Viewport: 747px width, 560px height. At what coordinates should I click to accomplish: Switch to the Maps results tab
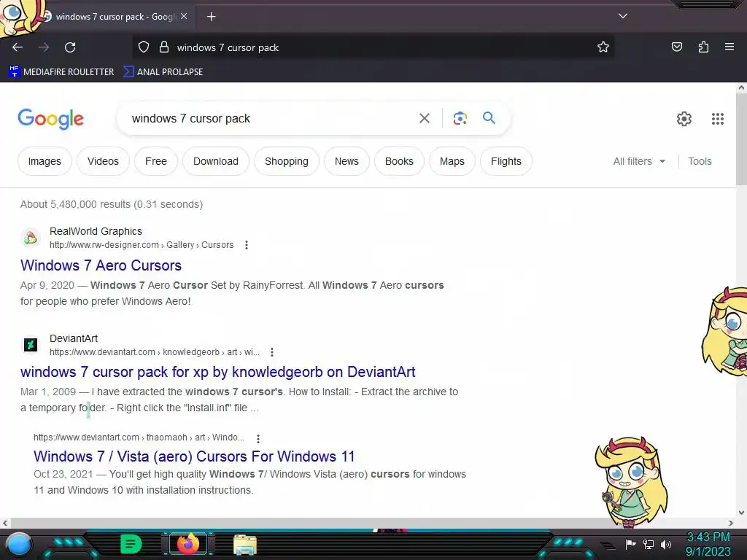pos(452,161)
